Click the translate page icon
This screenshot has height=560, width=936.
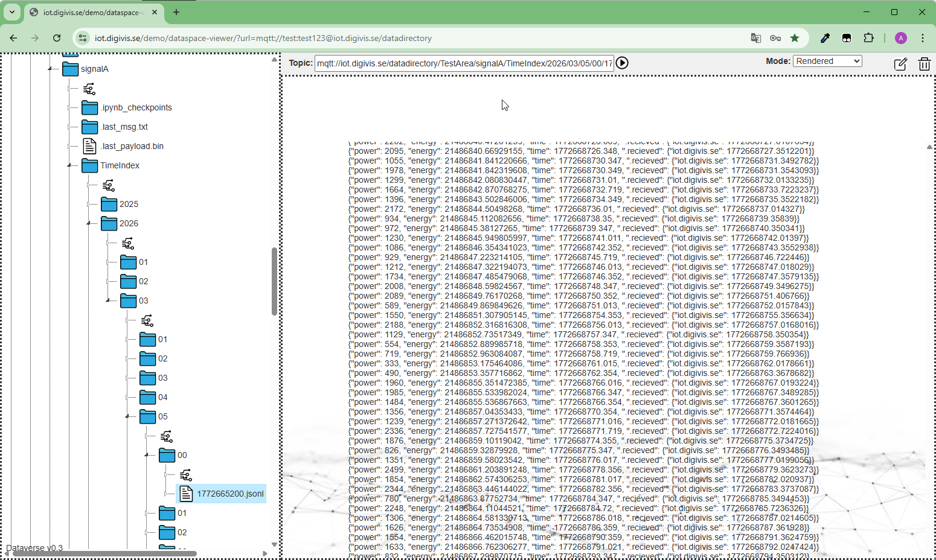click(x=755, y=38)
